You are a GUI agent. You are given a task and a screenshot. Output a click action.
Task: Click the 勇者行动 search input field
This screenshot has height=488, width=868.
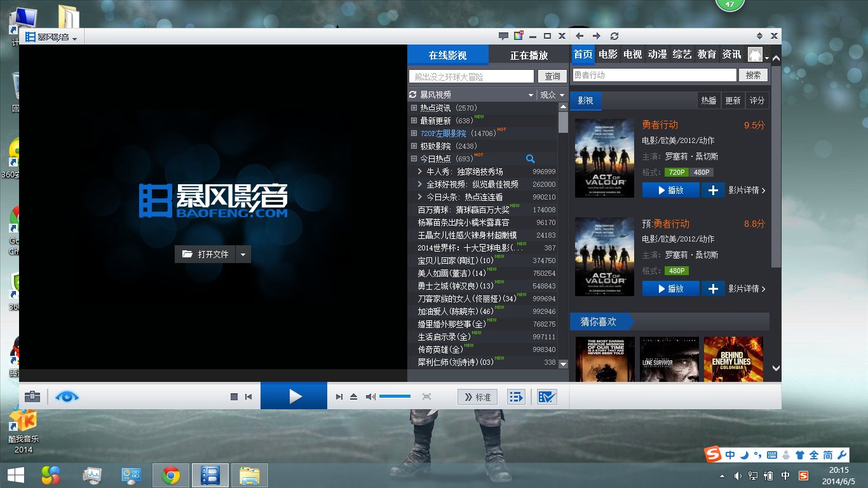(x=654, y=75)
